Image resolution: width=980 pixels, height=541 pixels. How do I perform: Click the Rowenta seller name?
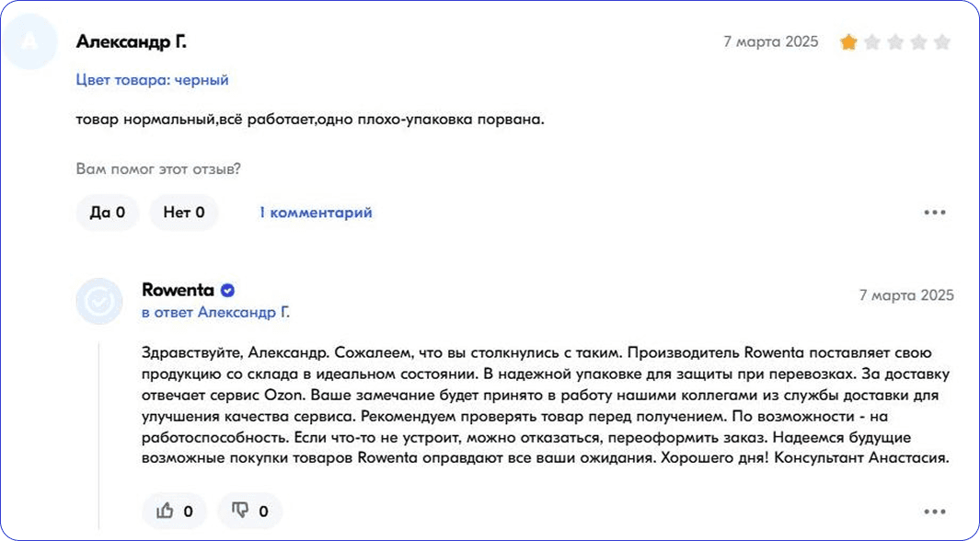point(178,290)
